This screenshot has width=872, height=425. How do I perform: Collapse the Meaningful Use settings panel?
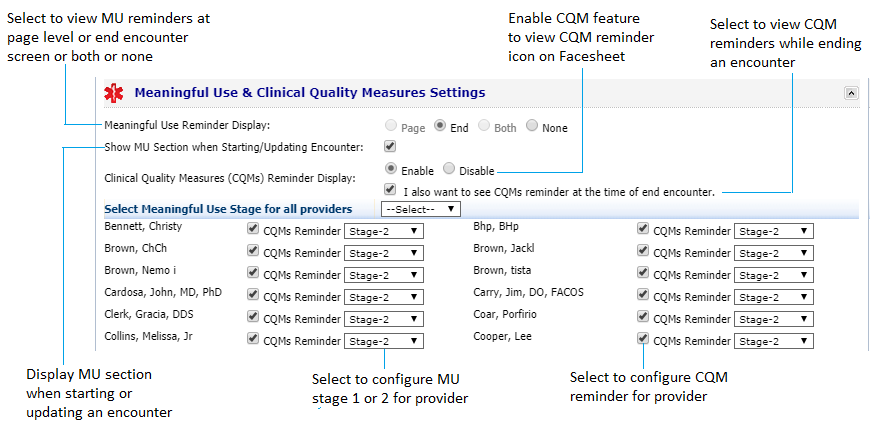[x=851, y=93]
